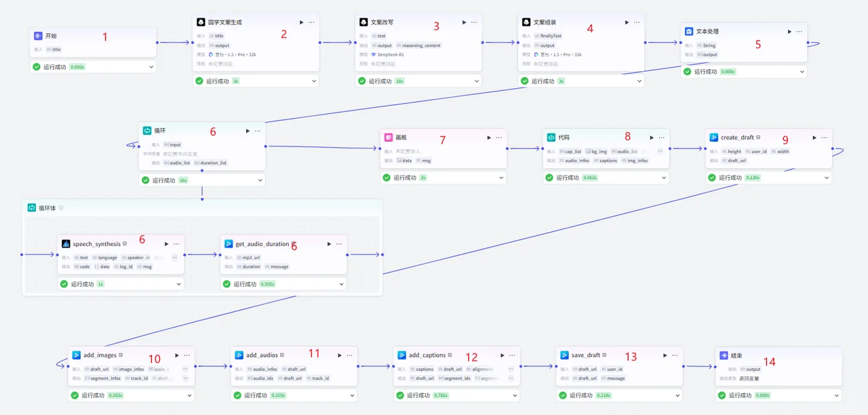Image resolution: width=868 pixels, height=415 pixels.
Task: Open the three-dot menu on 循环 node
Action: coord(257,130)
